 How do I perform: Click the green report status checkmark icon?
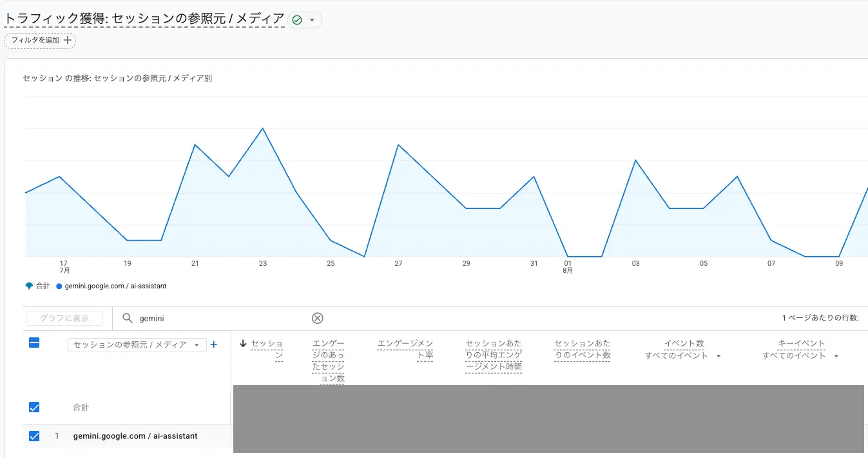click(x=297, y=20)
